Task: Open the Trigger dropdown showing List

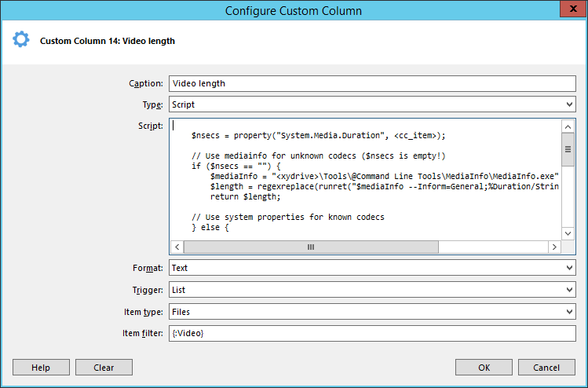Action: [372, 290]
